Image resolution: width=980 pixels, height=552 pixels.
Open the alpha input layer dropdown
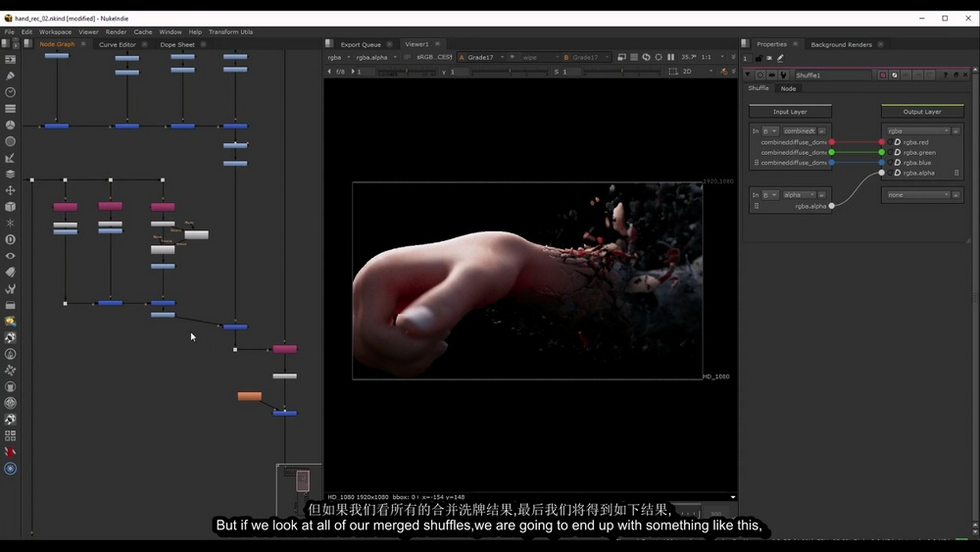[799, 195]
